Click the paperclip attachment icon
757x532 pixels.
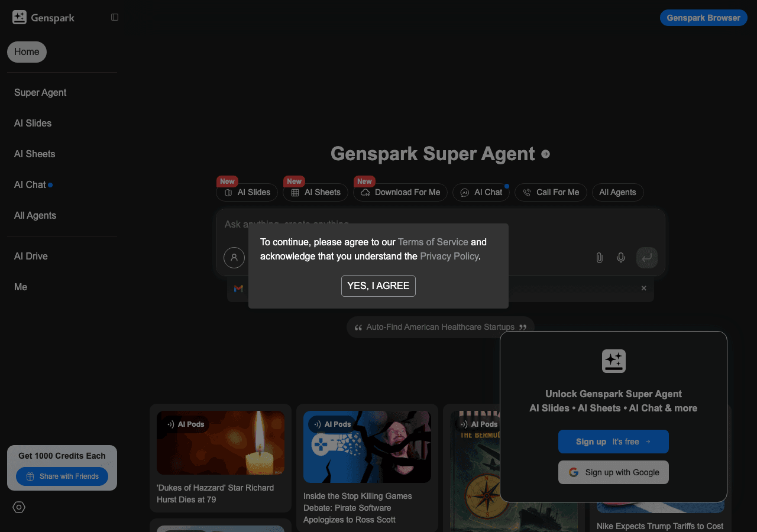click(x=599, y=258)
